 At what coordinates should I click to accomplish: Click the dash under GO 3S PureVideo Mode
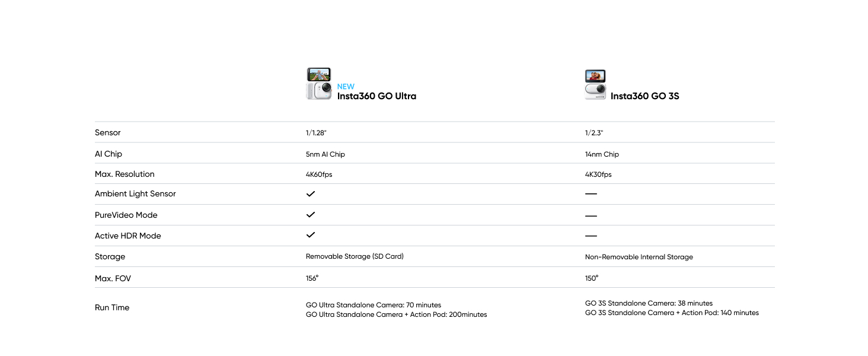591,215
